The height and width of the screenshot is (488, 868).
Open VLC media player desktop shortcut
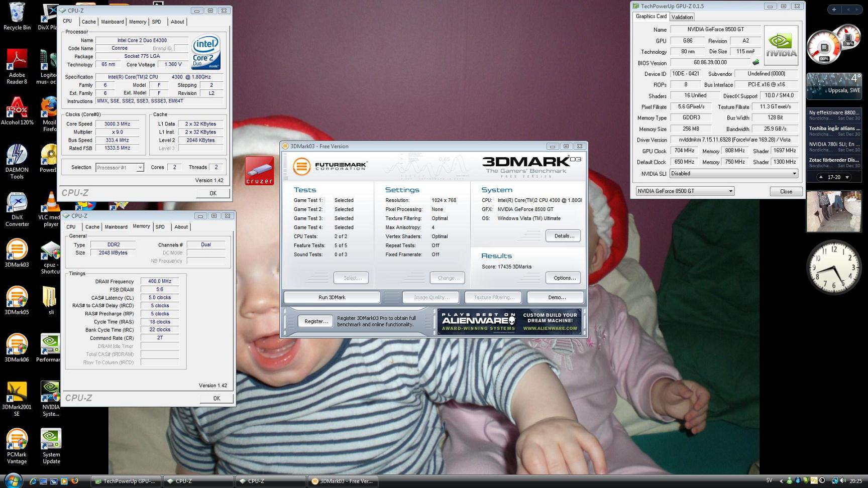[50, 209]
